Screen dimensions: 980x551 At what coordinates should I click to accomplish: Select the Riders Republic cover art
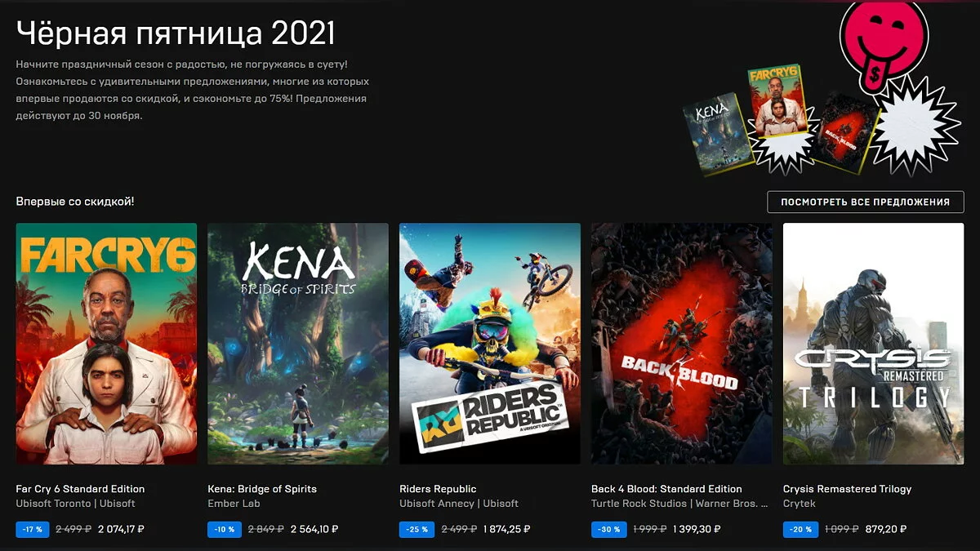(490, 344)
